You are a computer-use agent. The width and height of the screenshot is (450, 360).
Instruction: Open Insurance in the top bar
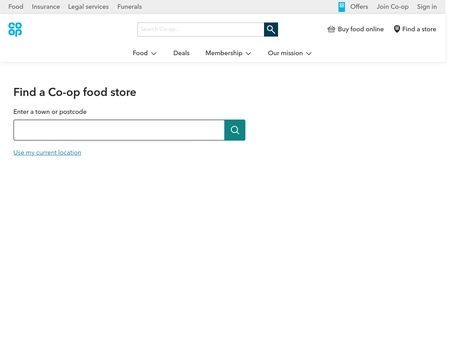[x=46, y=7]
